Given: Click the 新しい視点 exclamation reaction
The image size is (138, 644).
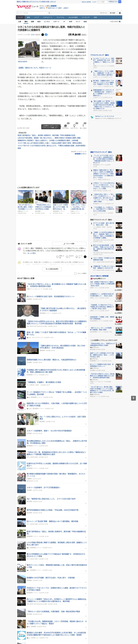Looking at the screenshot, I should pyautogui.click(x=83, y=126).
